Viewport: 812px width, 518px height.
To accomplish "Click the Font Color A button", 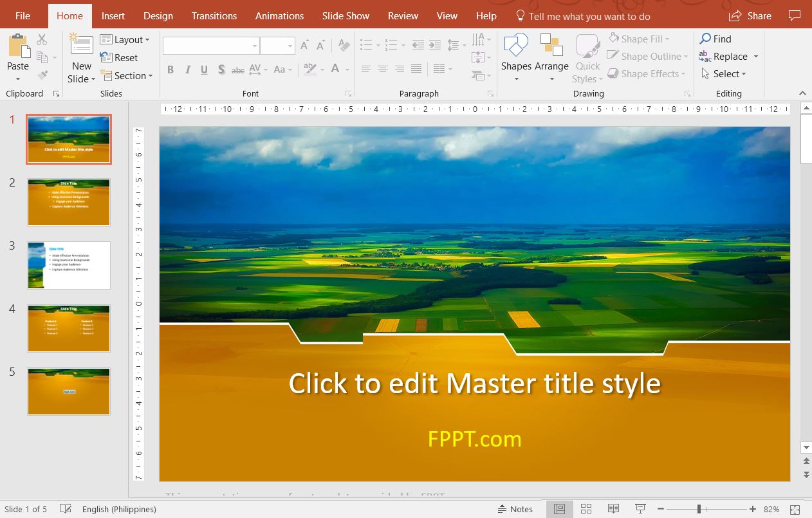I will point(335,69).
